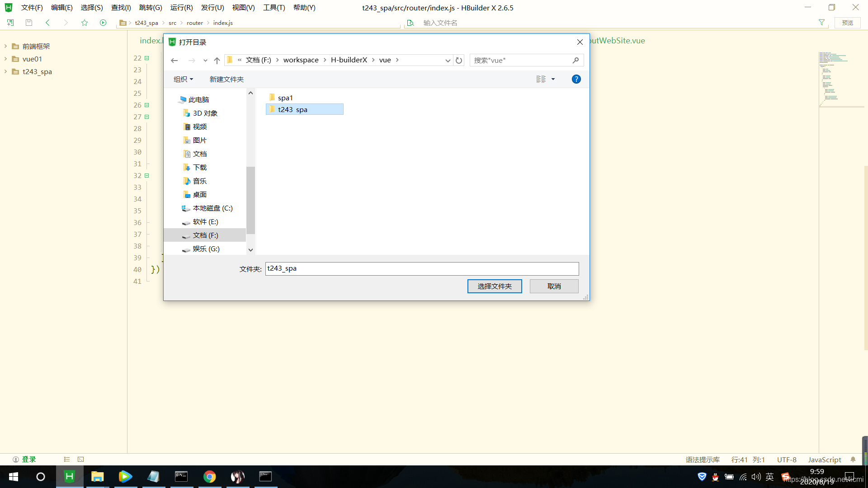Open recent locations dropdown in dialog
The image size is (868, 488).
(x=205, y=60)
